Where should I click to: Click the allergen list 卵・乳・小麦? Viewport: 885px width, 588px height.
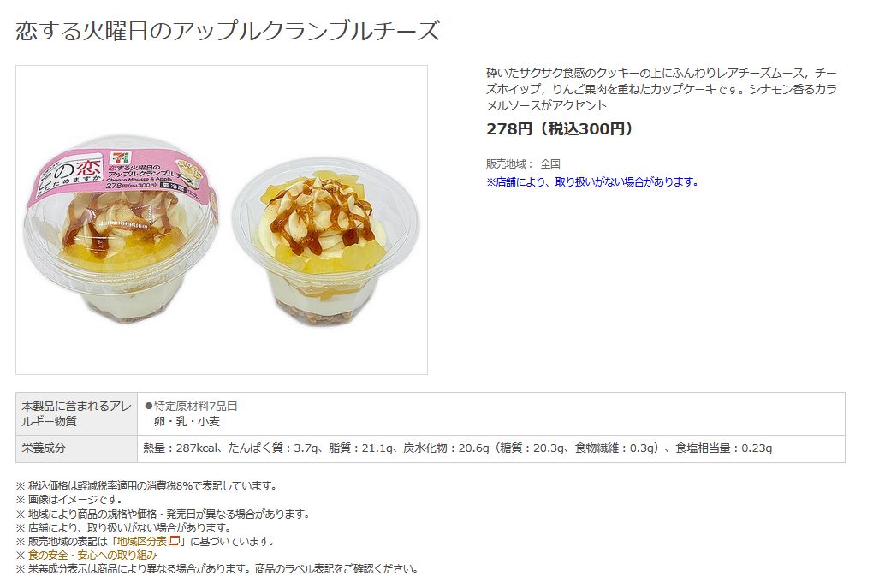coord(187,422)
